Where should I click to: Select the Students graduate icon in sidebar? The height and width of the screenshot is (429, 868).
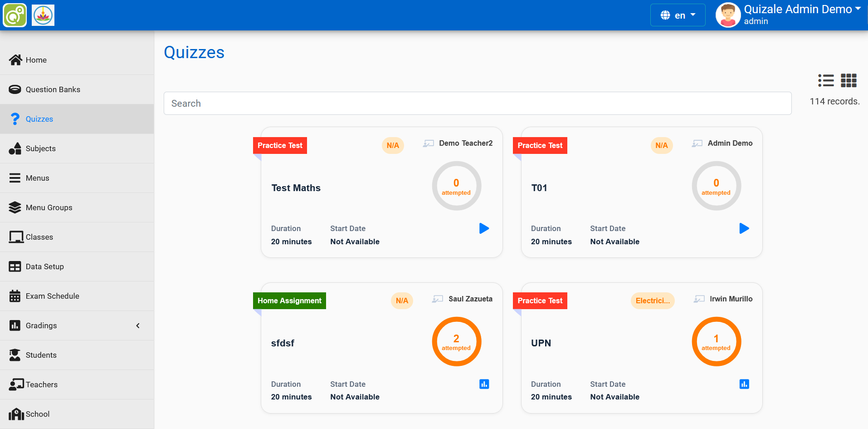[x=15, y=355]
